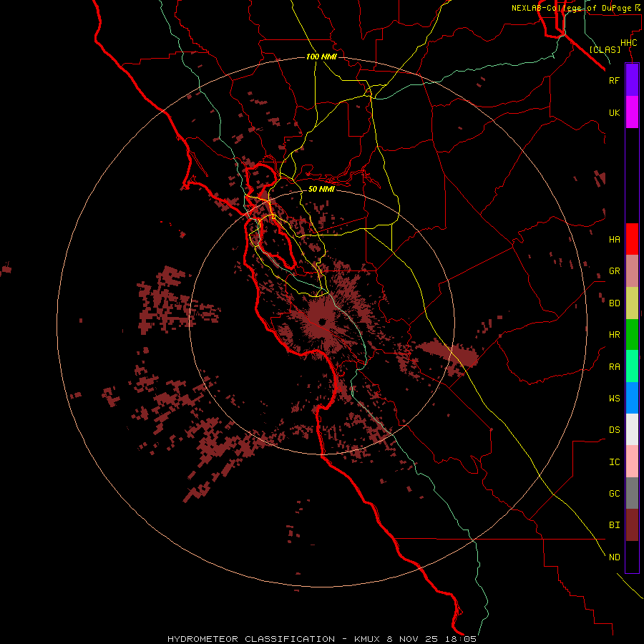Click the HA legend label
The height and width of the screenshot is (644, 644).
(x=614, y=239)
